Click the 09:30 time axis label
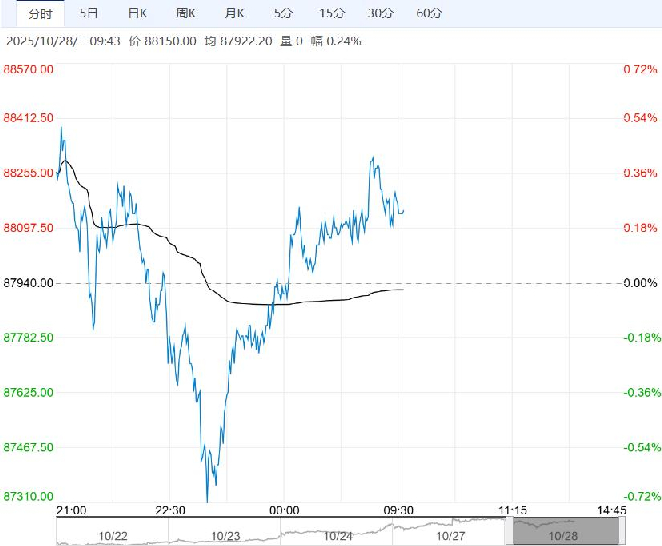662x546 pixels. click(400, 510)
